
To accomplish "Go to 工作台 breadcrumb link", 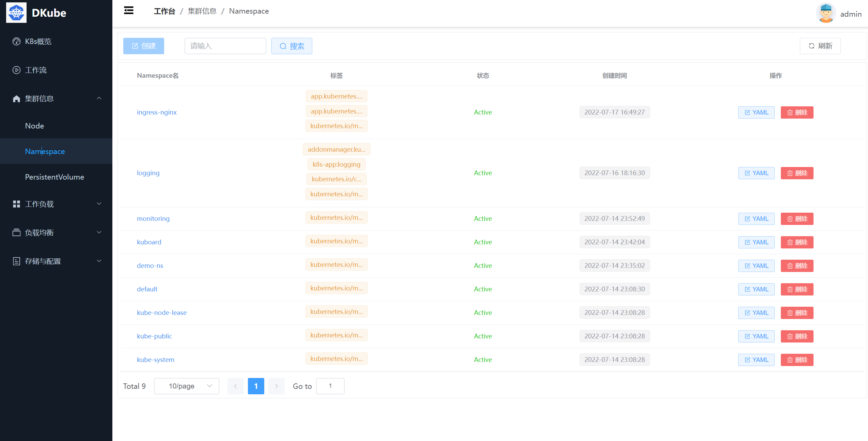I will [x=164, y=11].
